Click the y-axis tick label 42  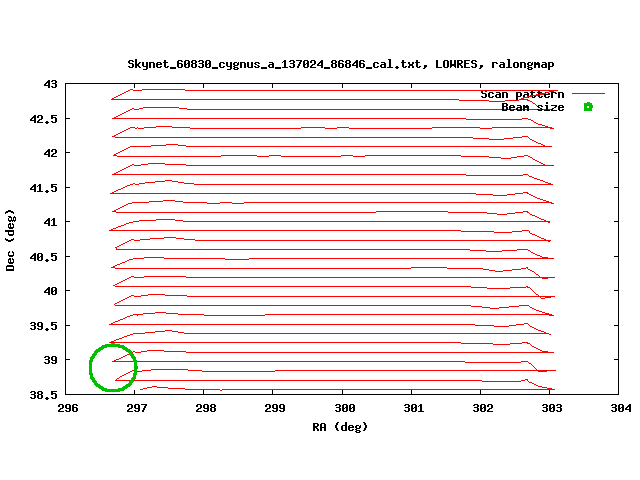tap(51, 153)
